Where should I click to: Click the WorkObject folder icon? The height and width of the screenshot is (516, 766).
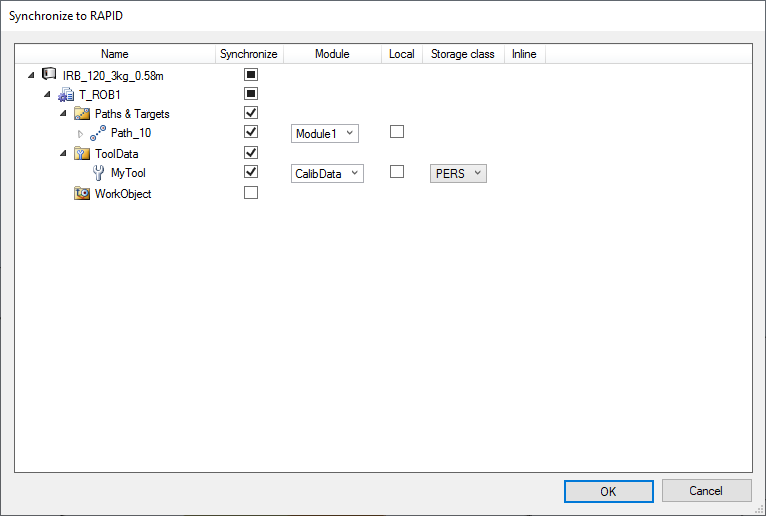click(82, 193)
